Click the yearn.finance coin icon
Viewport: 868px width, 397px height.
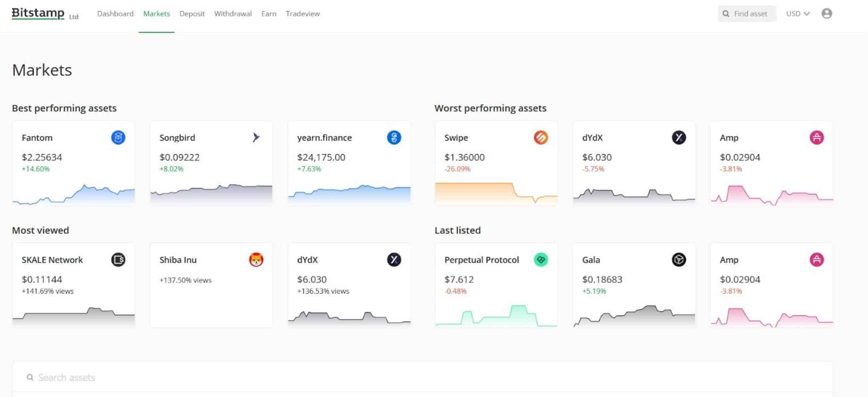click(394, 137)
